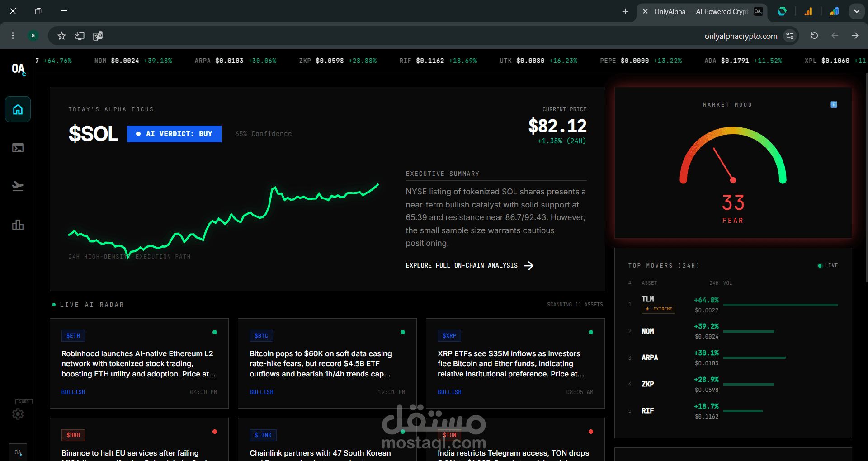
Task: Click the ARPA volume bar
Action: [x=755, y=358]
